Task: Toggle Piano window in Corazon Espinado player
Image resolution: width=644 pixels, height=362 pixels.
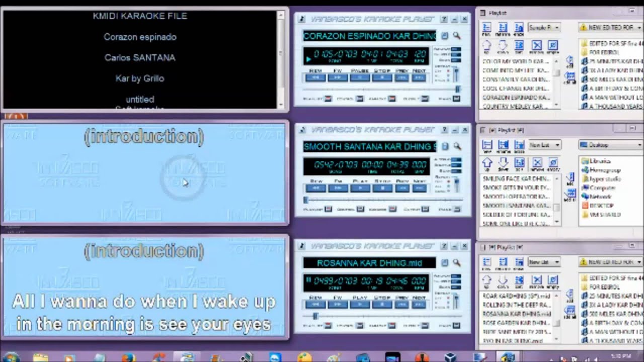Action: (457, 99)
